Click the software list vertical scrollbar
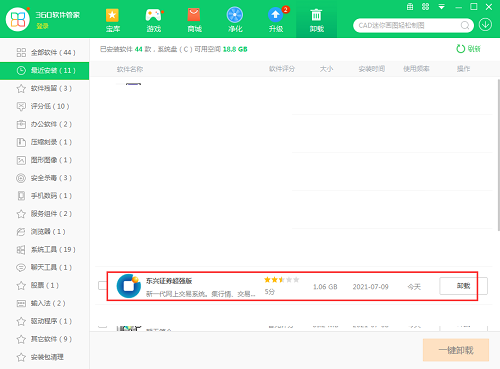The width and height of the screenshot is (500, 369). pos(498,155)
